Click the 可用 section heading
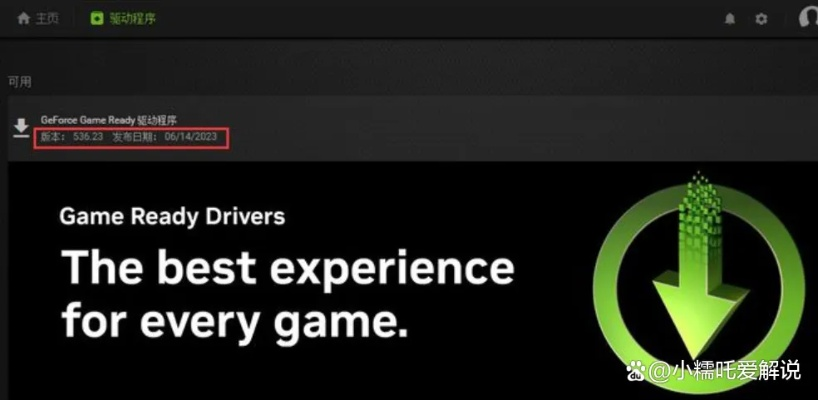Viewport: 818px width, 400px height. click(19, 82)
